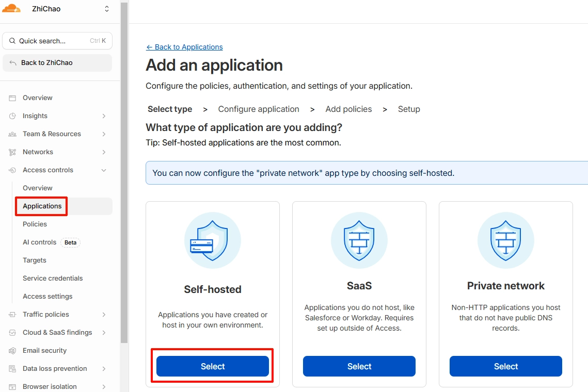The image size is (588, 392).
Task: Click the Insights sidebar icon
Action: (12, 116)
